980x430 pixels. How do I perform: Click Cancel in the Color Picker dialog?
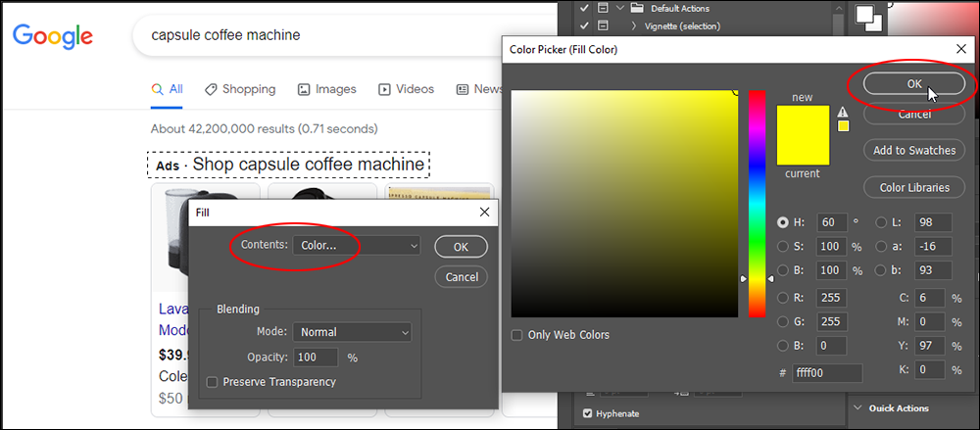click(914, 115)
